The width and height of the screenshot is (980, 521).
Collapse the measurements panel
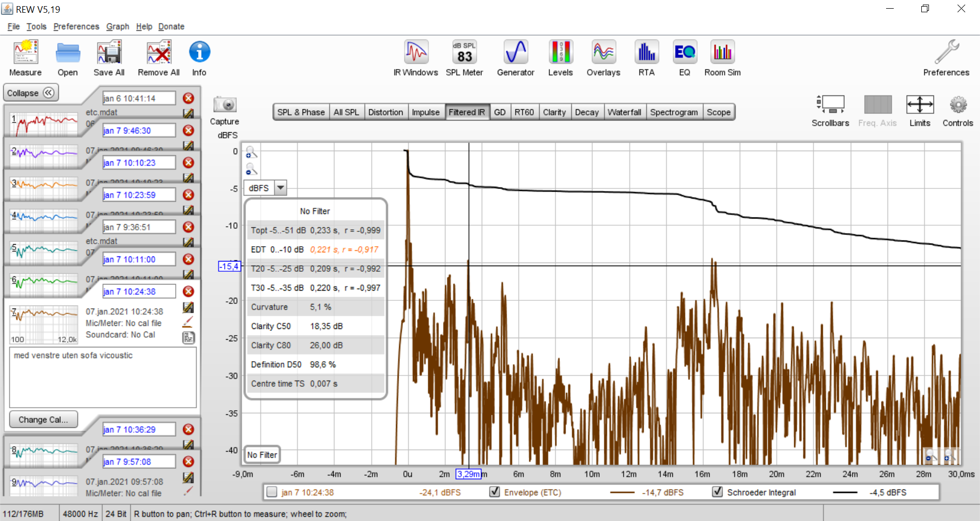31,93
